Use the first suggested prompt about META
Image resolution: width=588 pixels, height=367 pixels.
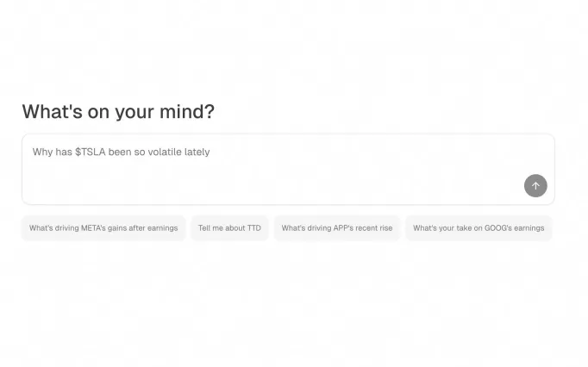(103, 228)
